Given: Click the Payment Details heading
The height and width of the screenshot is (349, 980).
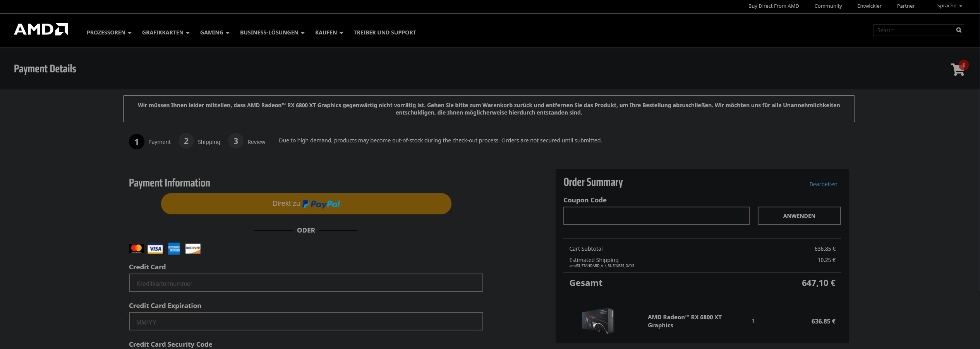Looking at the screenshot, I should click(x=45, y=69).
